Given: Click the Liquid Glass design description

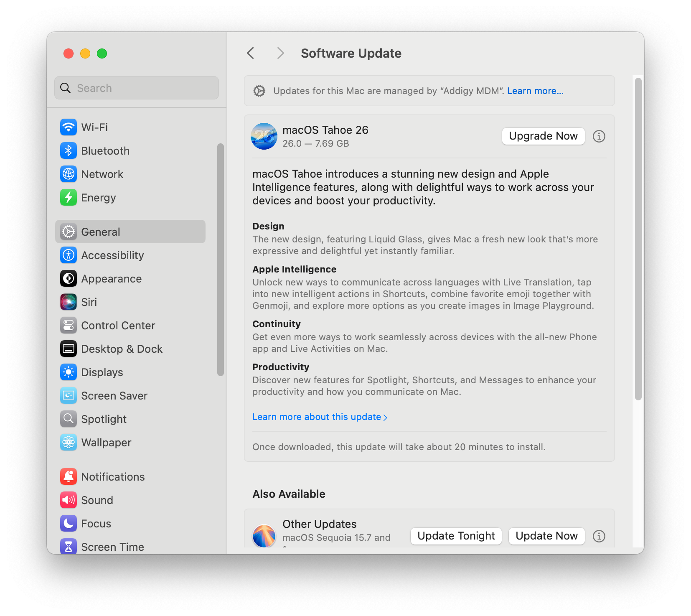Looking at the screenshot, I should (x=425, y=245).
